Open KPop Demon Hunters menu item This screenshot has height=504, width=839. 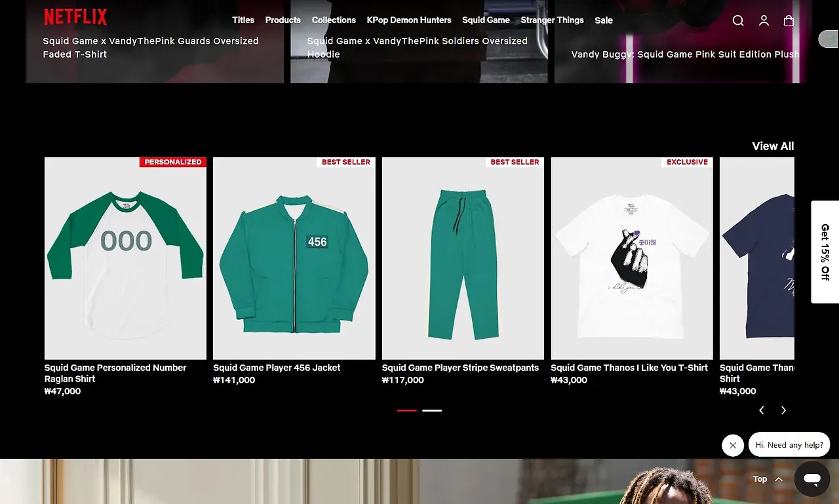click(409, 20)
